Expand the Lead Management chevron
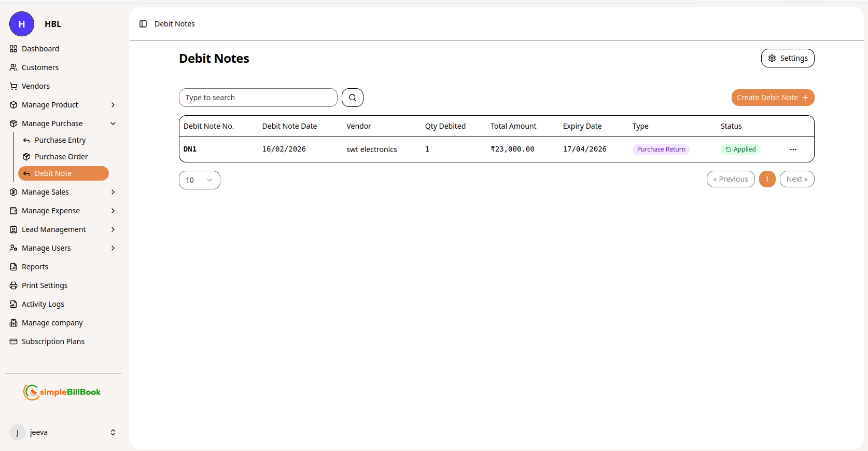 pos(113,229)
